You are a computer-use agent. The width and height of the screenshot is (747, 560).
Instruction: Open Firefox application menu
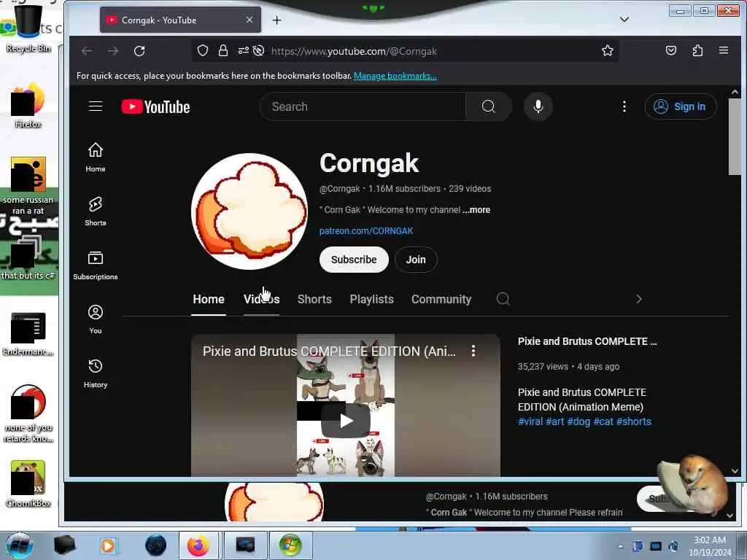click(x=724, y=50)
